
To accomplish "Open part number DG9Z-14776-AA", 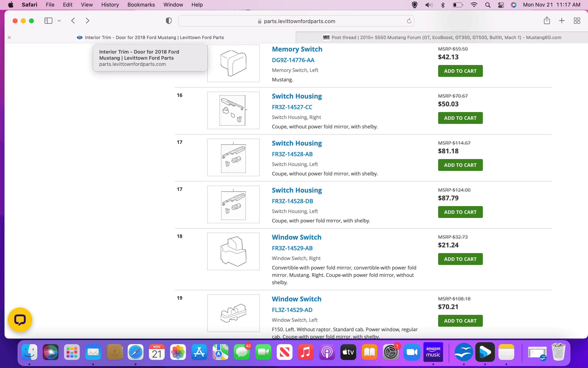I will click(x=293, y=60).
